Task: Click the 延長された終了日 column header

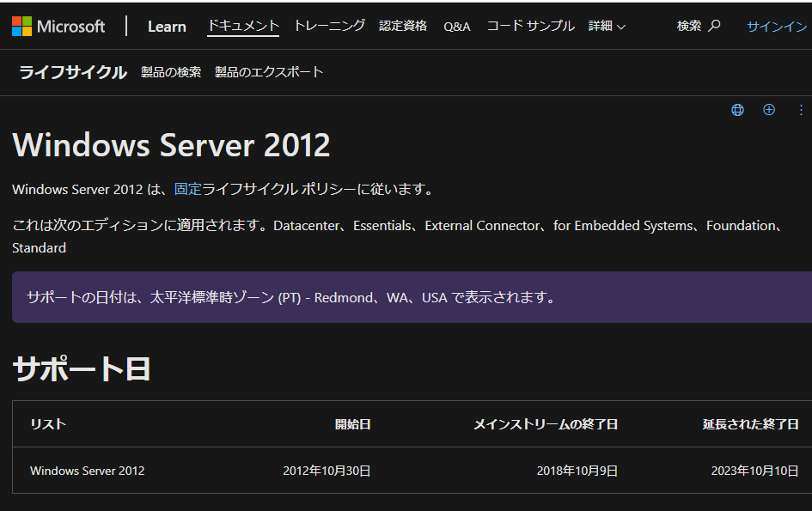Action: click(750, 424)
